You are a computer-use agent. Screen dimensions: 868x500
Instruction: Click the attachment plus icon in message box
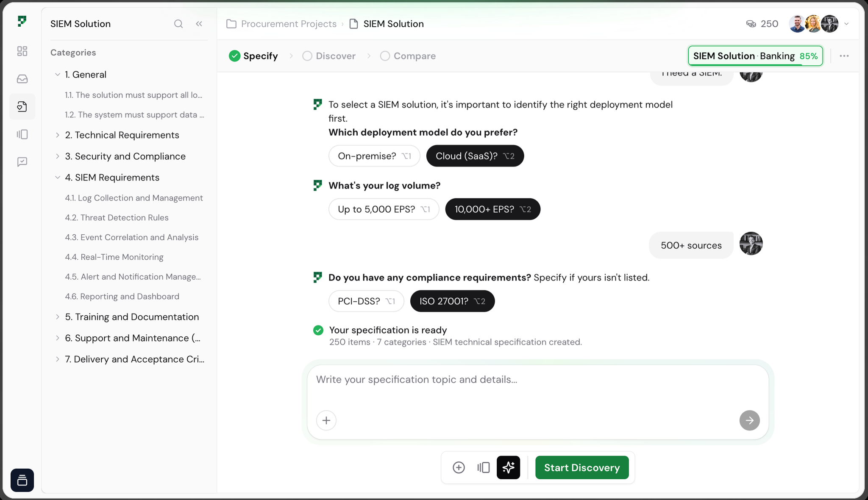(326, 420)
